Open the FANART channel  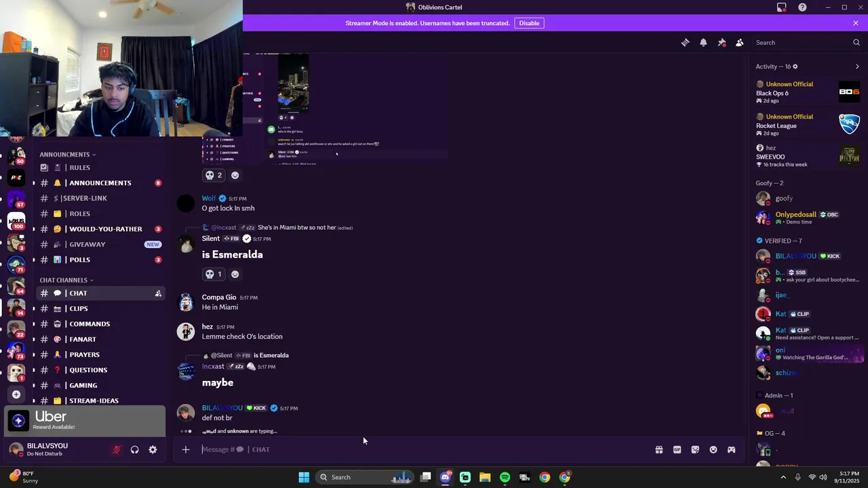point(100,339)
